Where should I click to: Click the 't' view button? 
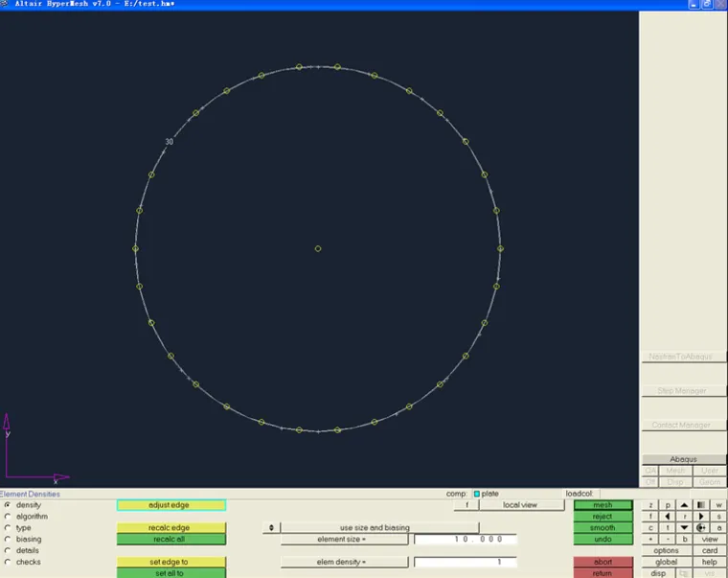click(668, 528)
